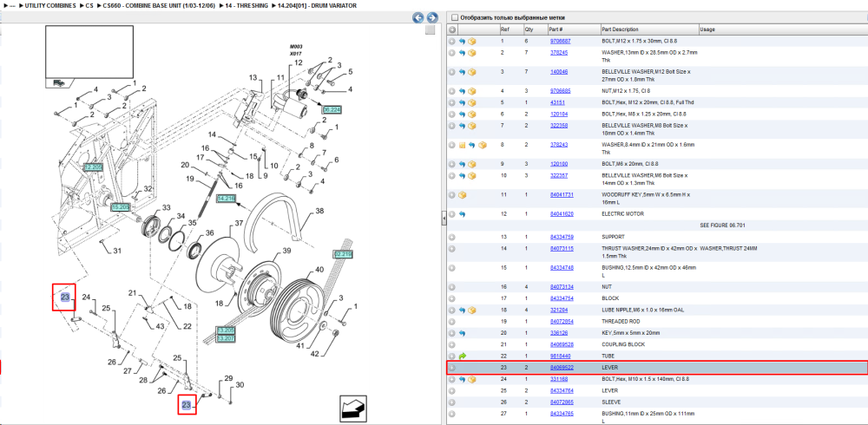The width and height of the screenshot is (868, 425).
Task: Click the plus icon in the table header
Action: (x=451, y=29)
